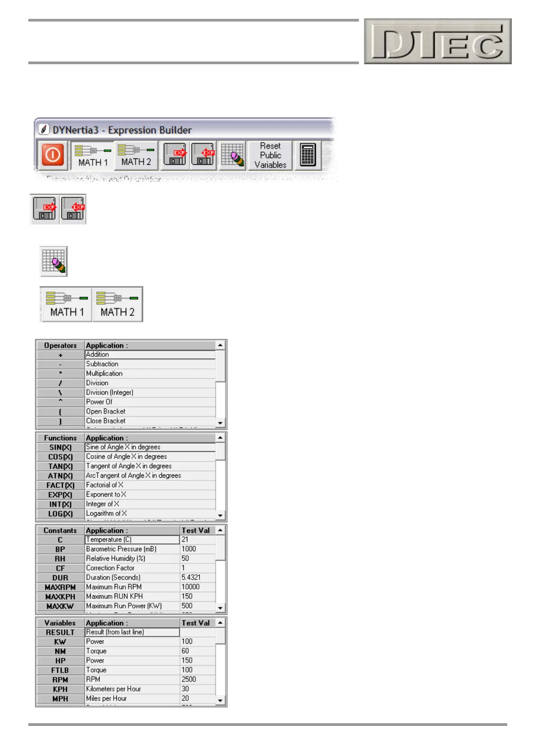
Task: Click the Result (from last line) cell
Action: click(x=132, y=632)
